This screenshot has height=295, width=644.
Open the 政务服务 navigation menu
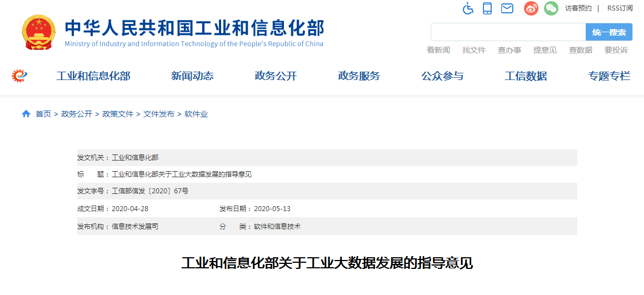[359, 76]
